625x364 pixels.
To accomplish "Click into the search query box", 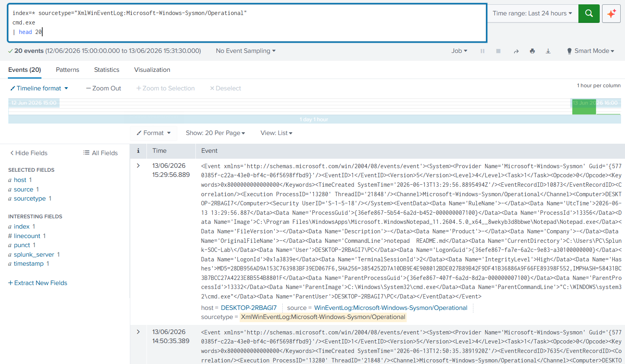I will point(247,23).
